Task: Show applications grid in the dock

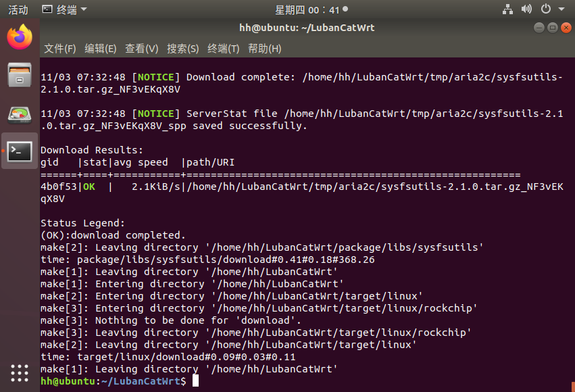Action: [20, 373]
